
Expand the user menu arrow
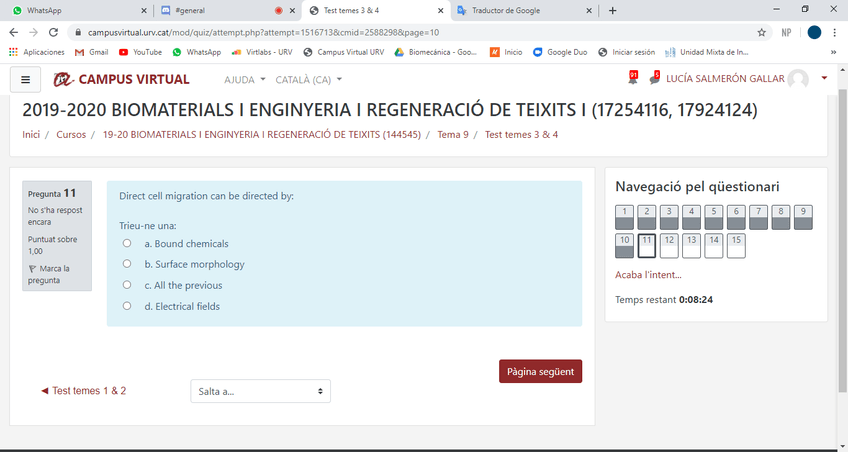point(824,78)
